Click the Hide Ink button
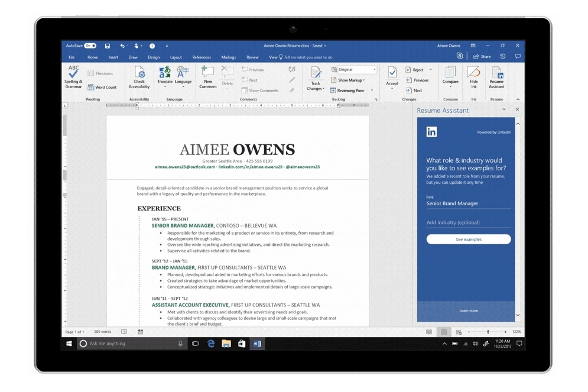This screenshot has width=588, height=392. click(473, 77)
